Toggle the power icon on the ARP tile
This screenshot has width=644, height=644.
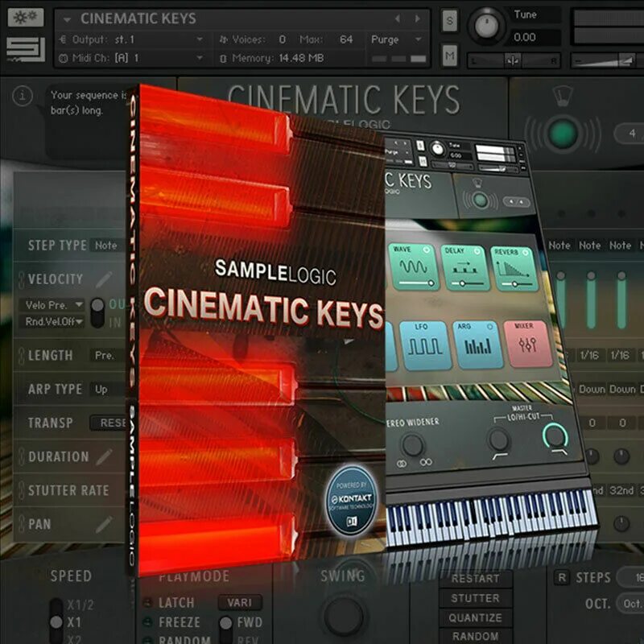click(x=490, y=327)
